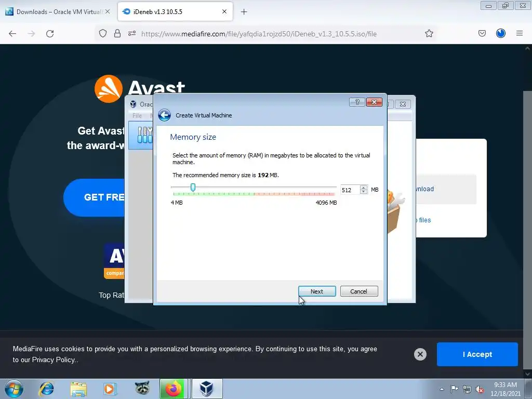Click the GET FREE Avast button
The image size is (532, 399).
click(94, 197)
